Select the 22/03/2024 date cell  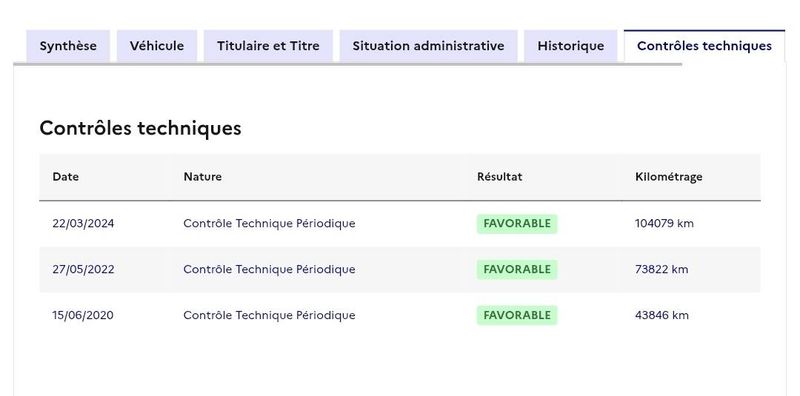pos(83,224)
